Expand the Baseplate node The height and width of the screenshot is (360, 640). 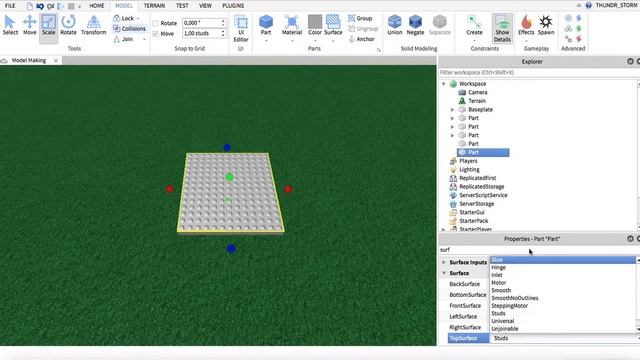pyautogui.click(x=452, y=109)
